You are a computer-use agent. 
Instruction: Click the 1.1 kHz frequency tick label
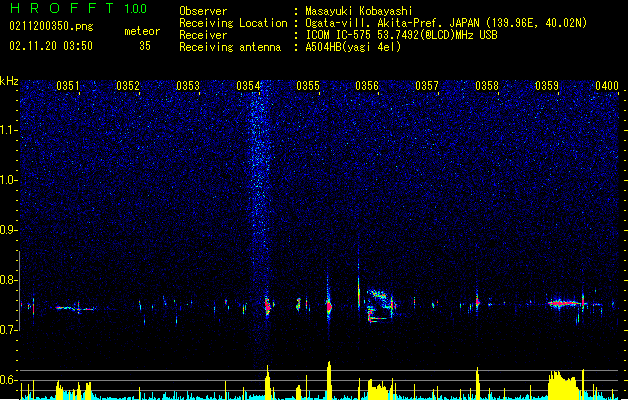pyautogui.click(x=9, y=130)
